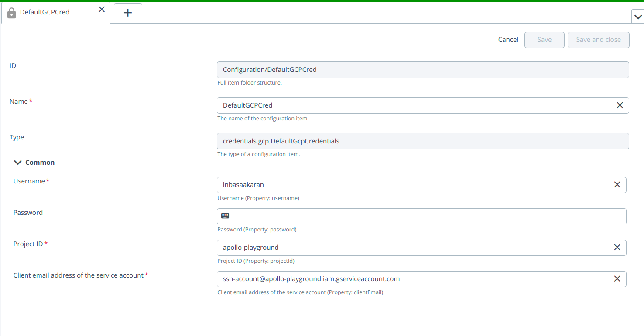Open the tab list dropdown chevron
This screenshot has width=644, height=336.
click(638, 17)
